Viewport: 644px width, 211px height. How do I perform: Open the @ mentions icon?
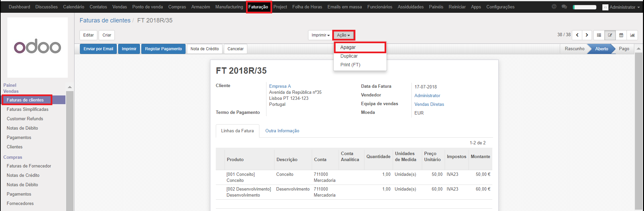pyautogui.click(x=554, y=7)
